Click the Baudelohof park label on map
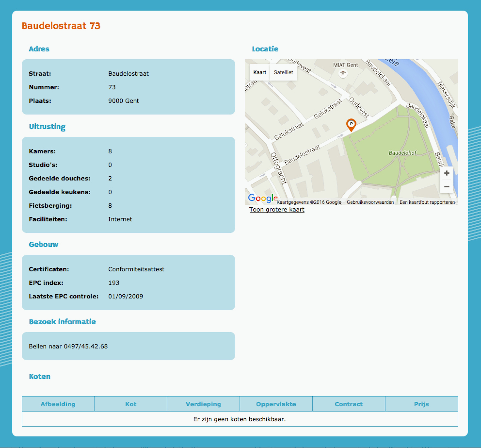 click(x=402, y=153)
